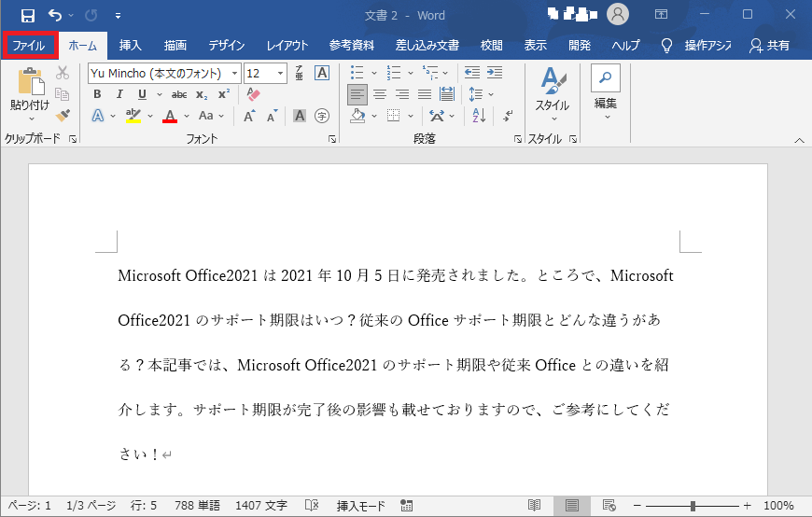
Task: Grow the font size
Action: [x=249, y=116]
